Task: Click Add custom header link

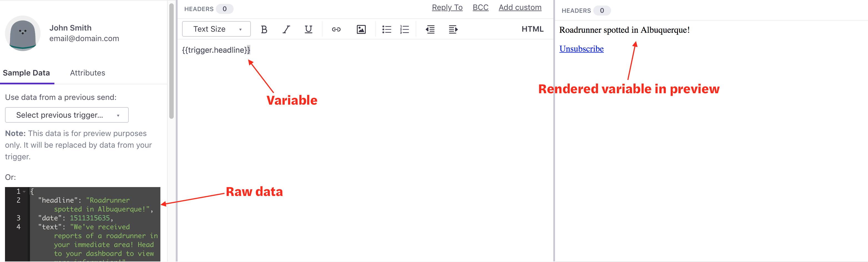Action: click(x=520, y=7)
